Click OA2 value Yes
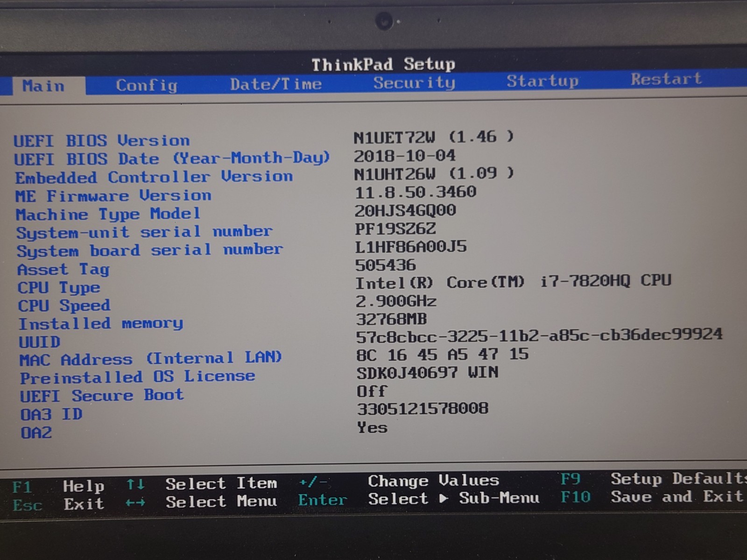 [x=372, y=427]
